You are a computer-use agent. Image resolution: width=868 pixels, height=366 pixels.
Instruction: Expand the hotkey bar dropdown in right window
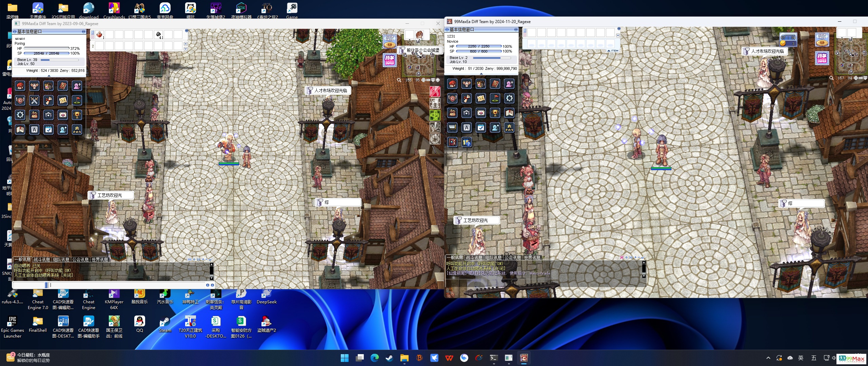click(x=618, y=36)
